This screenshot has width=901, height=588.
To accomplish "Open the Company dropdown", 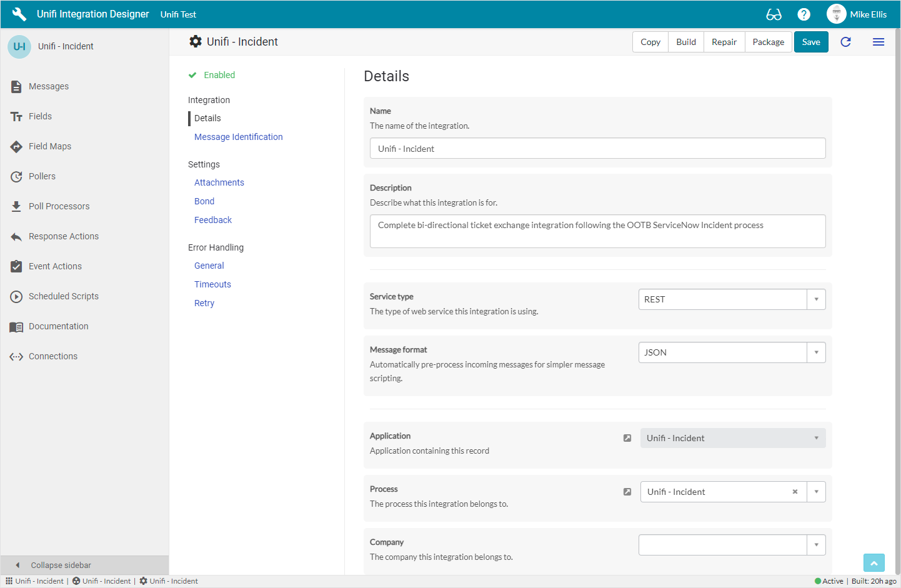I will click(816, 545).
